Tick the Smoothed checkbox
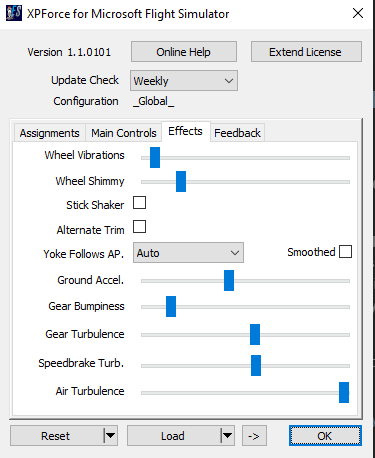This screenshot has height=458, width=375. [345, 251]
